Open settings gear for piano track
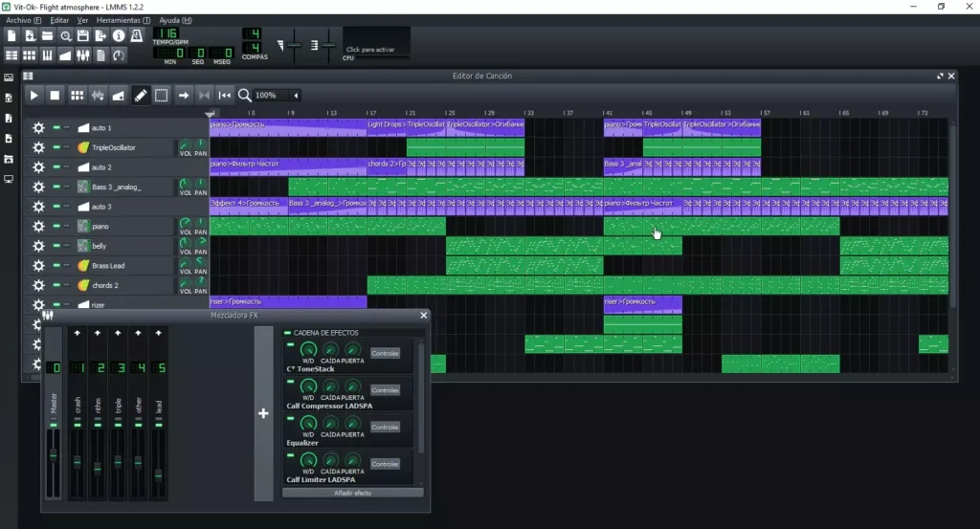The height and width of the screenshot is (529, 980). point(38,227)
